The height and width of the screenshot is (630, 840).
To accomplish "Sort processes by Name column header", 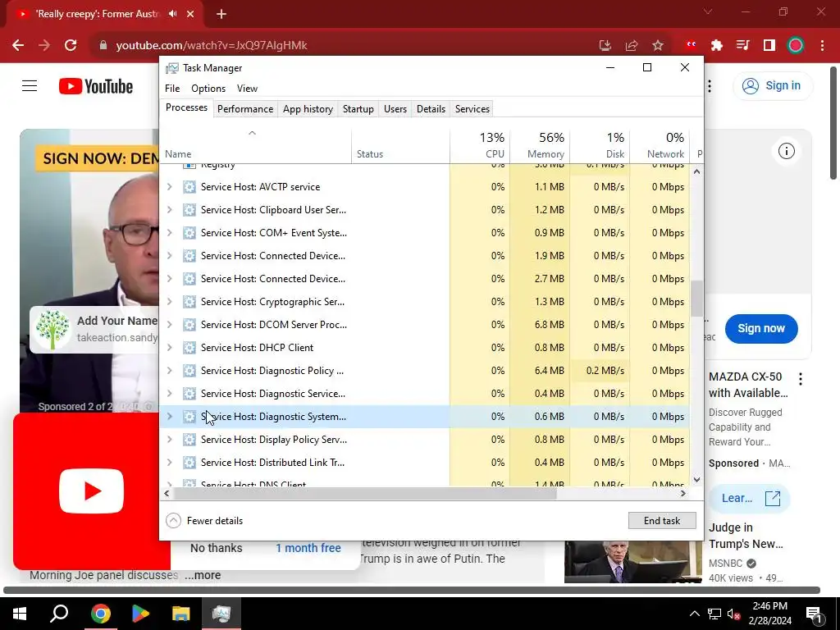I will (x=256, y=145).
